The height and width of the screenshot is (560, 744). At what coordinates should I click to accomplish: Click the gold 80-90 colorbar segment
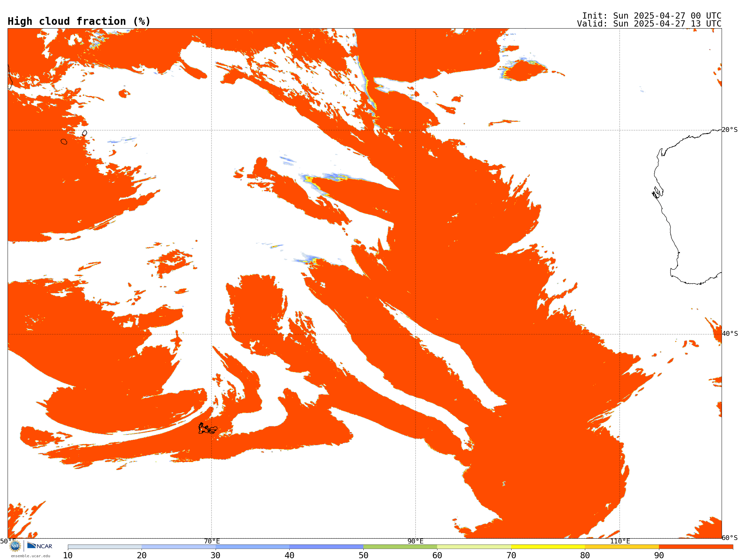[622, 547]
